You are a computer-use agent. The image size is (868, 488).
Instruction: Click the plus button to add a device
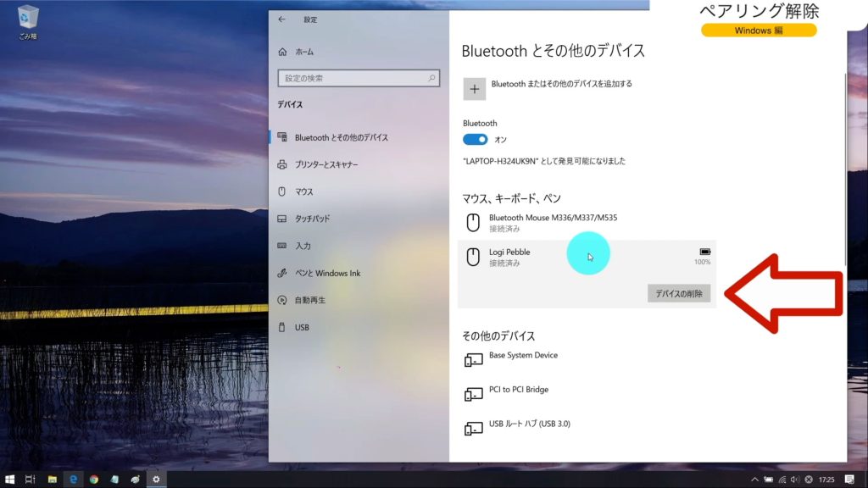[475, 89]
